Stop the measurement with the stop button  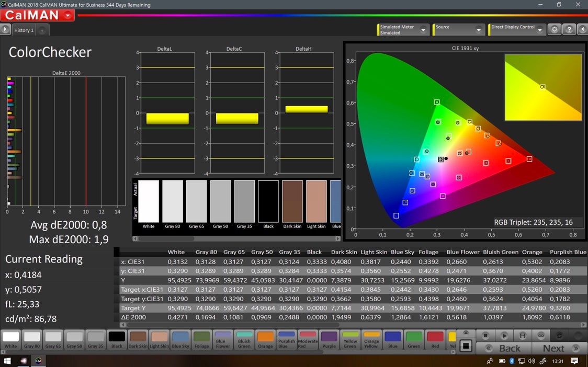[485, 336]
